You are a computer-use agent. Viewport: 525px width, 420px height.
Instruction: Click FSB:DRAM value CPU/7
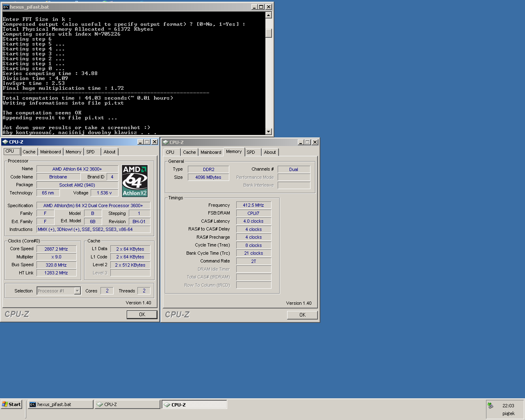(253, 213)
